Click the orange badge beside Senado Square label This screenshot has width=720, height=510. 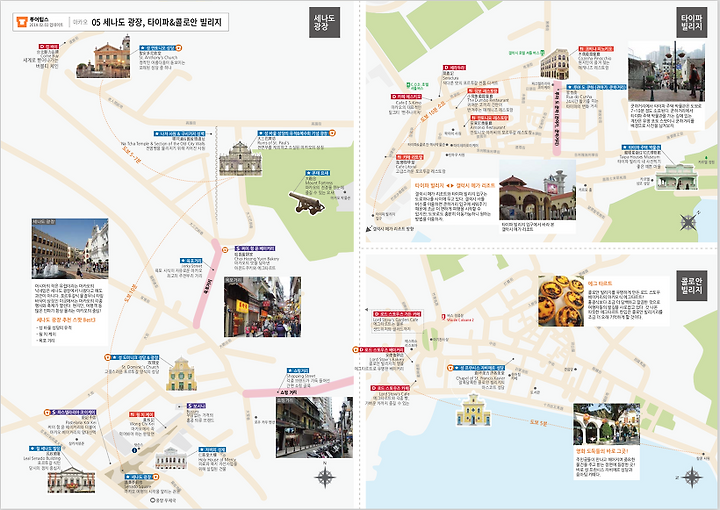[155, 477]
